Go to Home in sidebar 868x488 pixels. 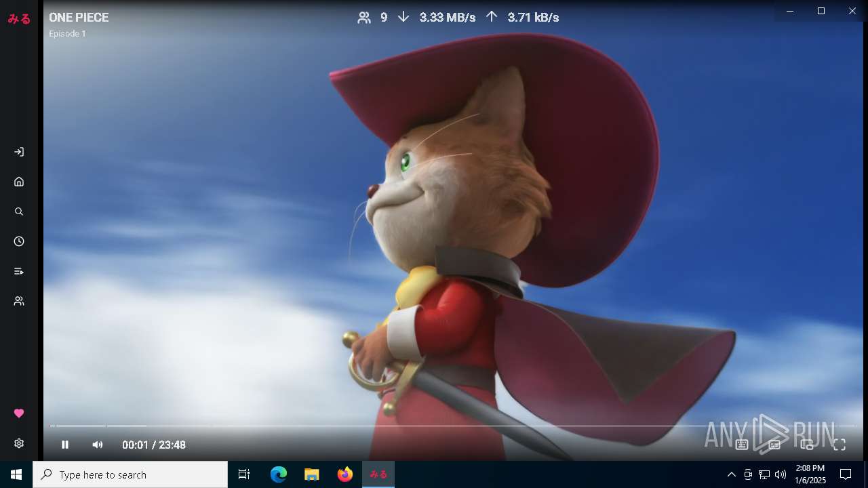19,182
